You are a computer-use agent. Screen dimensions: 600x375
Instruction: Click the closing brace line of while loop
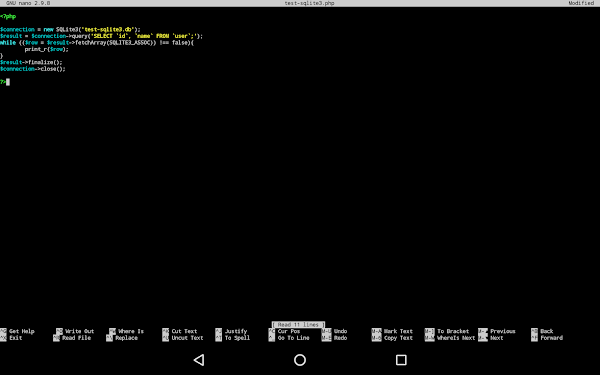(2, 56)
